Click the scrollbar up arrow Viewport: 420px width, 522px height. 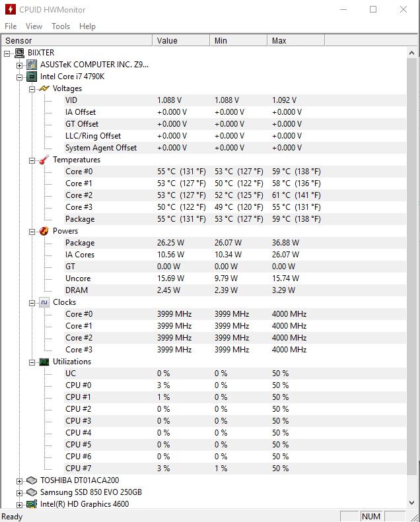[411, 53]
